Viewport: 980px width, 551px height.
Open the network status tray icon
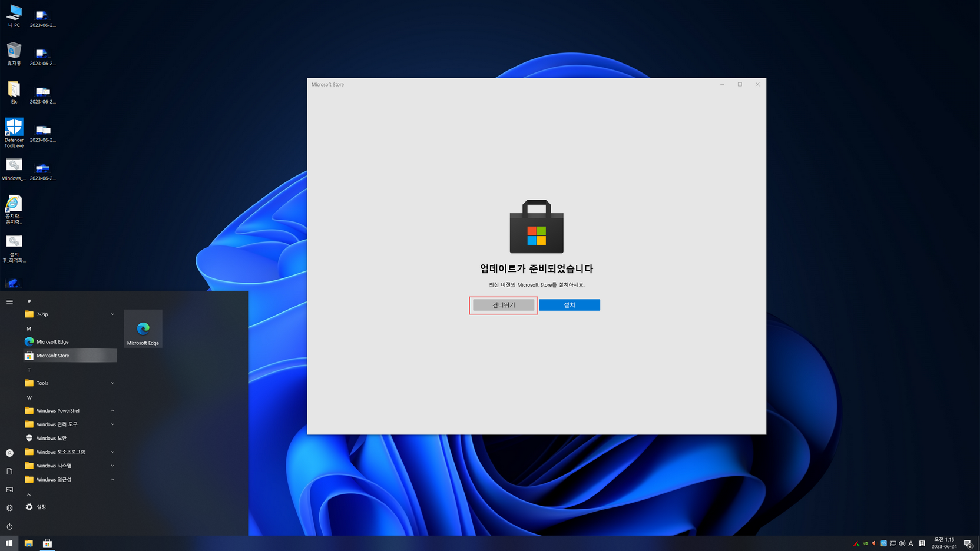[x=893, y=543]
